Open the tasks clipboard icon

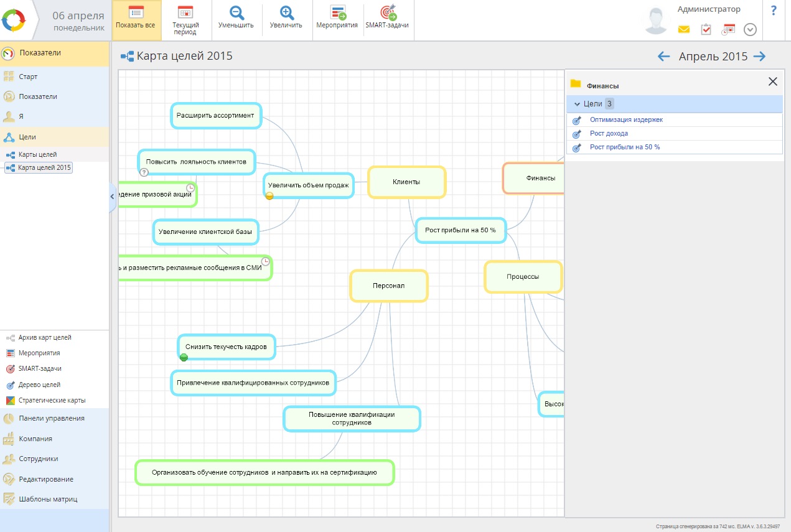[706, 29]
